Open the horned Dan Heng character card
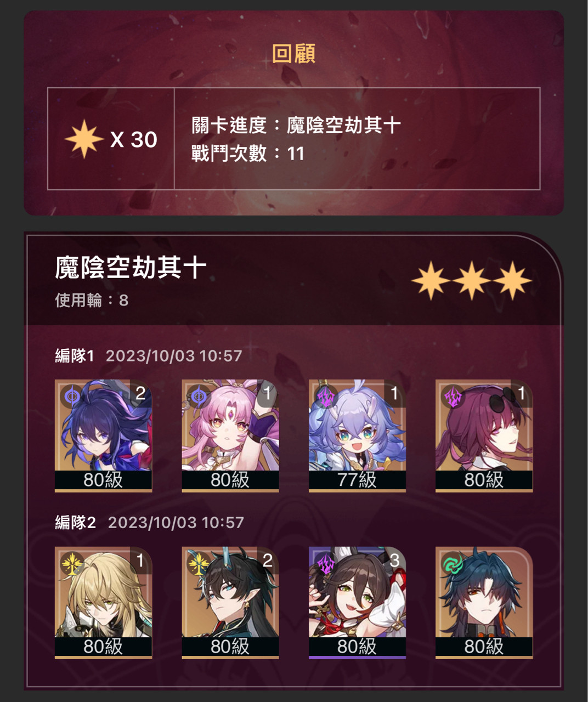 click(x=230, y=602)
